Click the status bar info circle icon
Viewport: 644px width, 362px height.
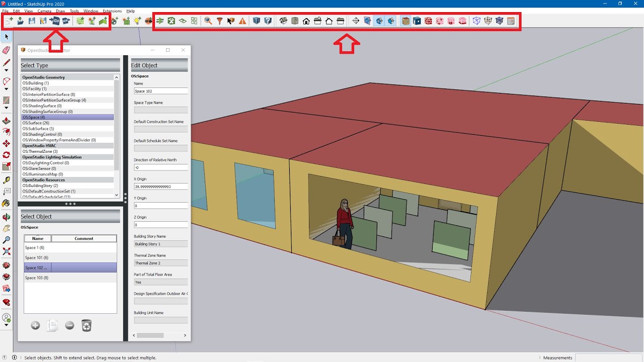pyautogui.click(x=14, y=357)
